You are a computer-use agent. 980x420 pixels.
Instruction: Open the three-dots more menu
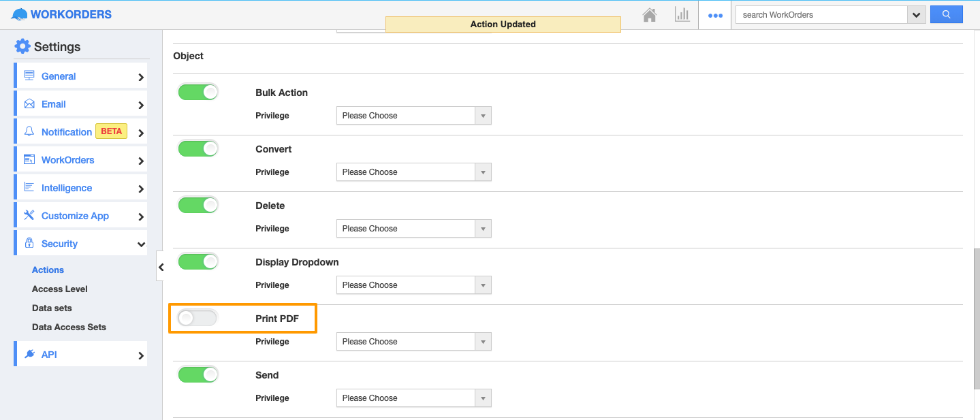pos(715,15)
